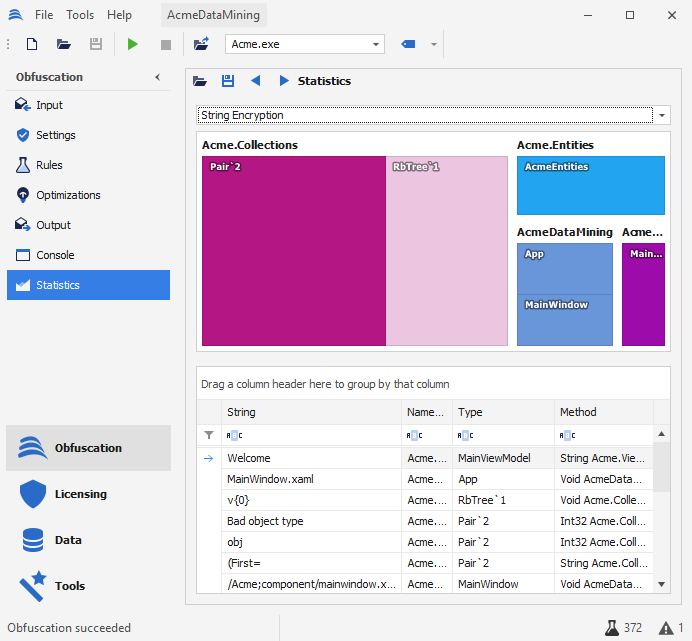Click the New project toolbar icon
The width and height of the screenshot is (692, 641).
[x=32, y=44]
